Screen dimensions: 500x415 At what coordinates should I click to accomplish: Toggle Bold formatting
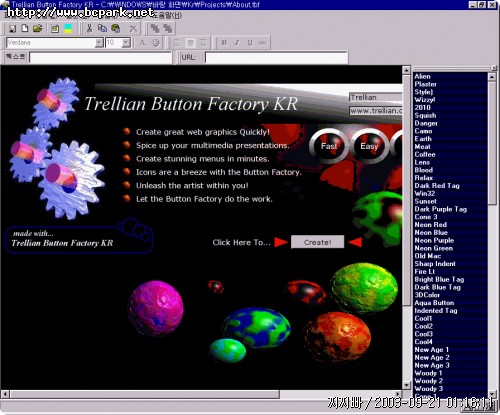224,43
